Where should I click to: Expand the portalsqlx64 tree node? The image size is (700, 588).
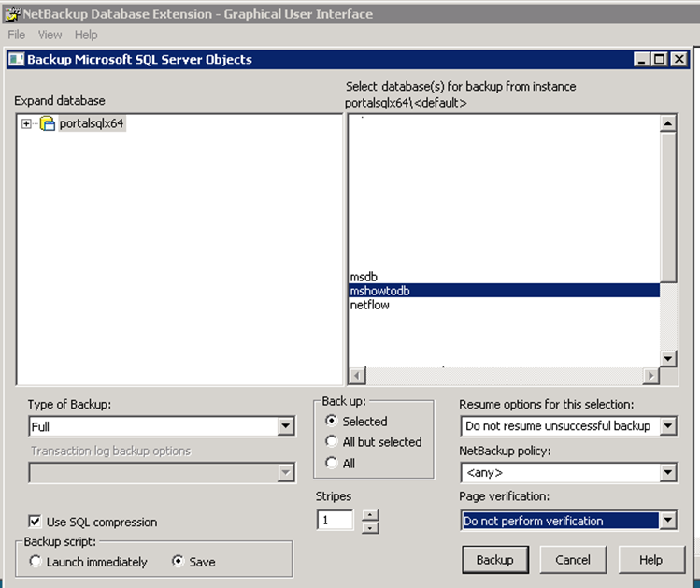27,124
